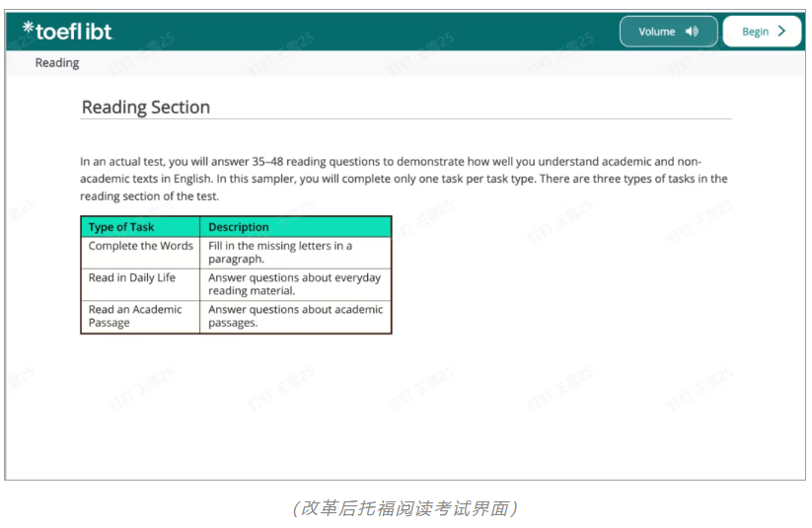This screenshot has height=528, width=812.
Task: Click the Read an Academic Passage cell
Action: (135, 316)
